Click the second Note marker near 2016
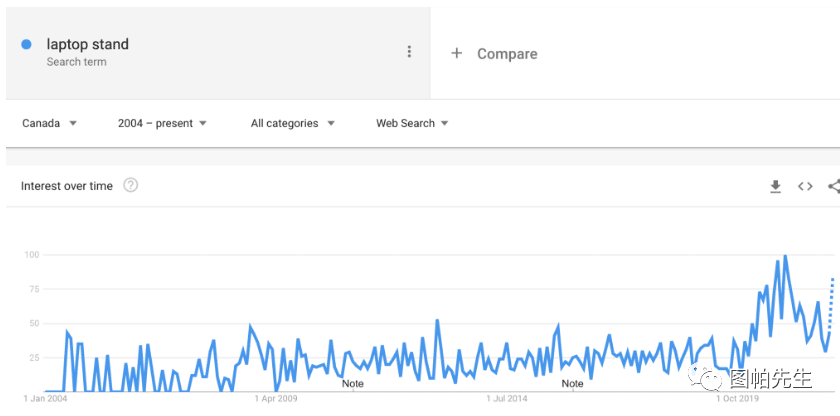 (x=572, y=383)
